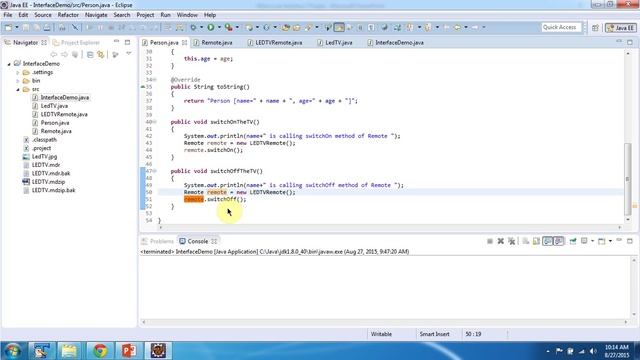Click the Back navigation arrow in main toolbar
The width and height of the screenshot is (640, 360).
tap(457, 27)
